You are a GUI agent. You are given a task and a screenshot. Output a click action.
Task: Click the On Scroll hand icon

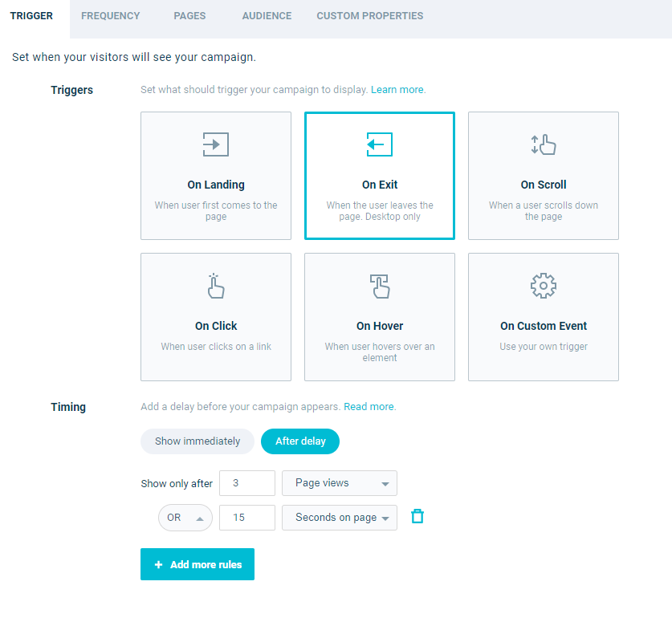[x=544, y=144]
